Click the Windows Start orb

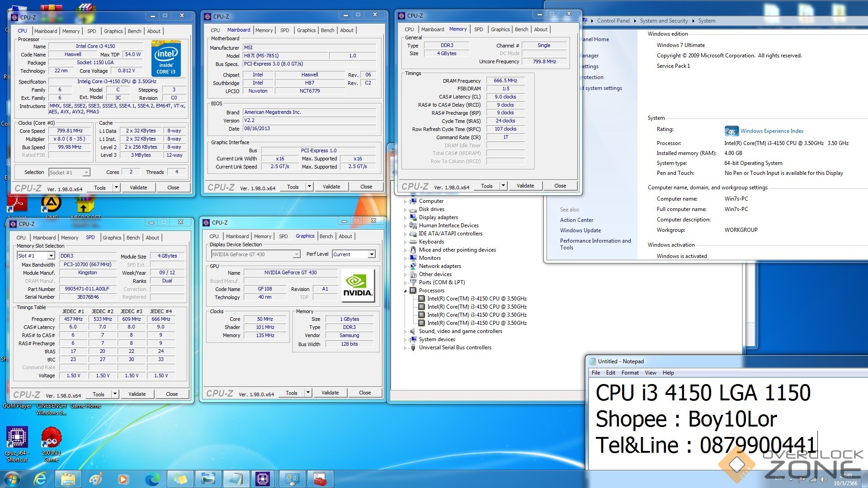[12, 479]
